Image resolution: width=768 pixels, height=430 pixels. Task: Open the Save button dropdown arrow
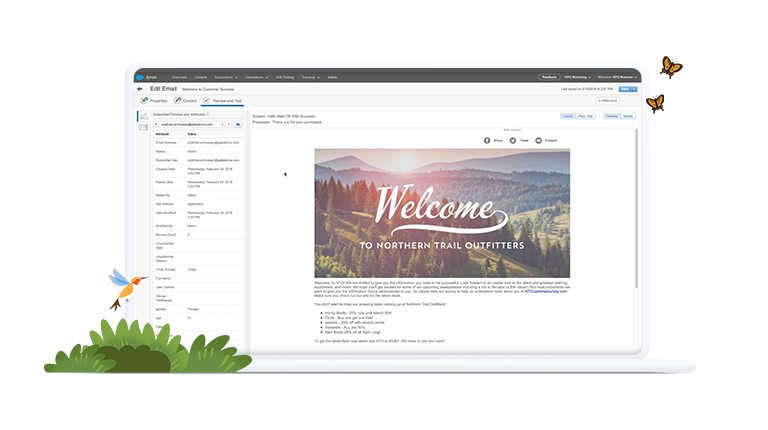point(634,89)
